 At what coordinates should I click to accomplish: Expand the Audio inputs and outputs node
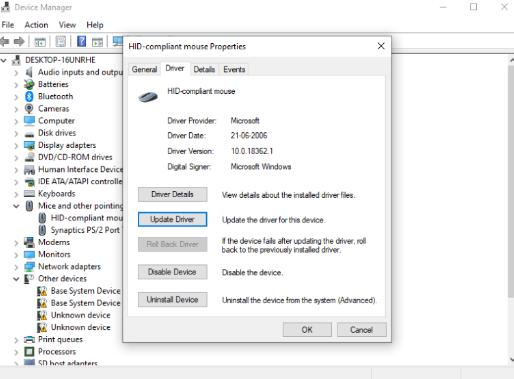pos(16,72)
